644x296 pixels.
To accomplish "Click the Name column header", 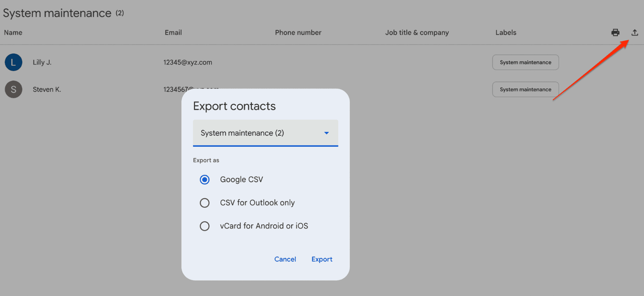I will pos(13,33).
